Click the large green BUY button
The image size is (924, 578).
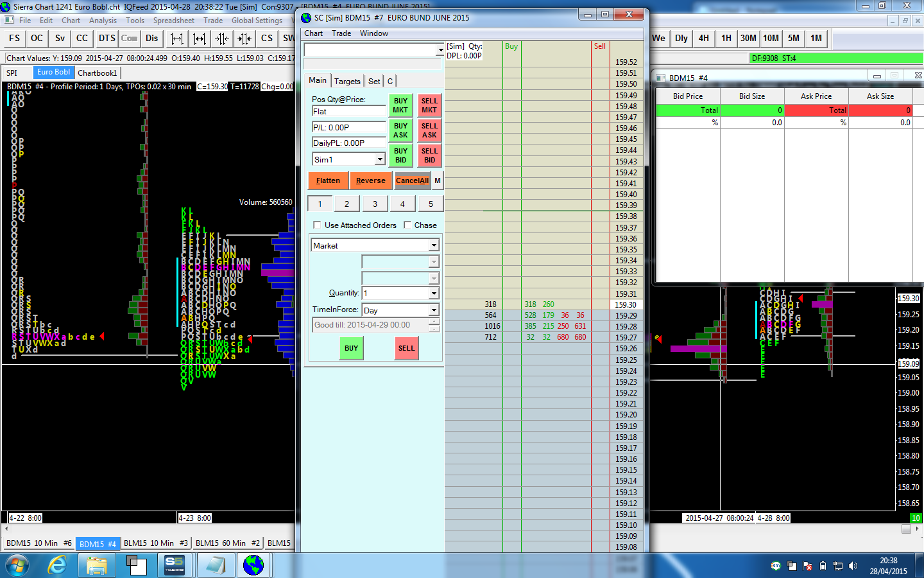[351, 348]
